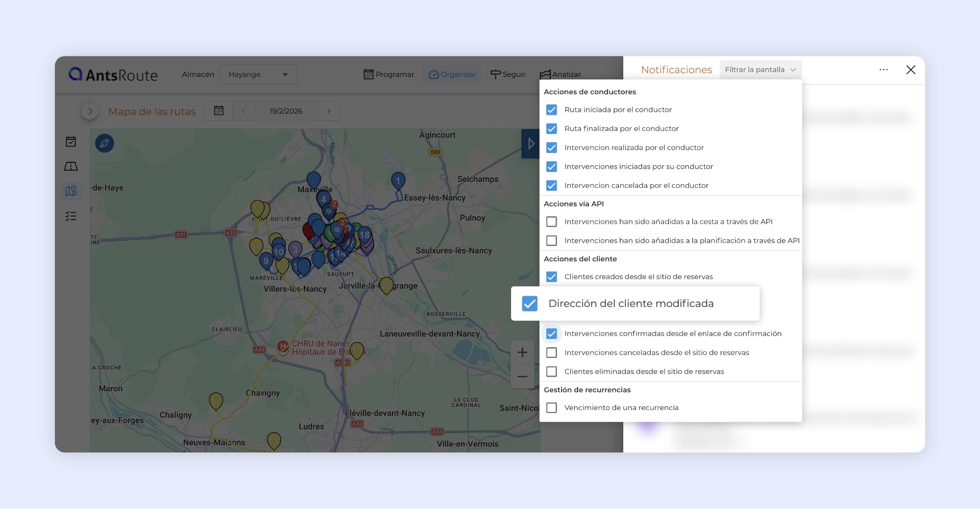Toggle Dirección del cliente modificada checkbox
The image size is (980, 509).
pyautogui.click(x=529, y=304)
